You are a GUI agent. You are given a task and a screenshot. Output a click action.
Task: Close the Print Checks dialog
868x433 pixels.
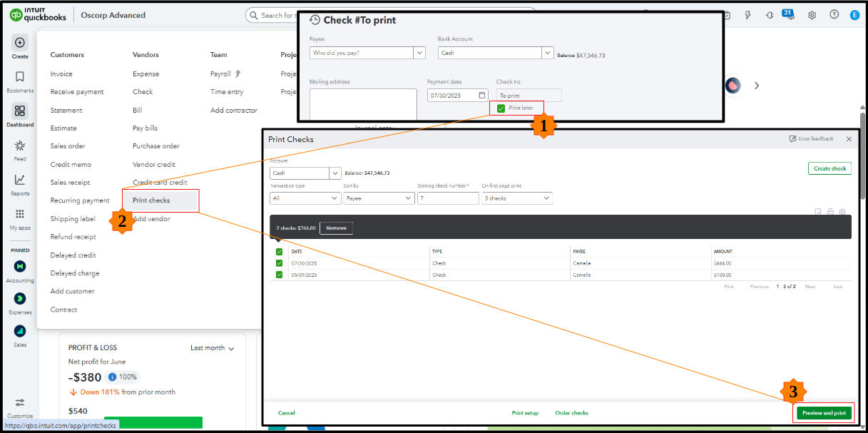tap(849, 139)
